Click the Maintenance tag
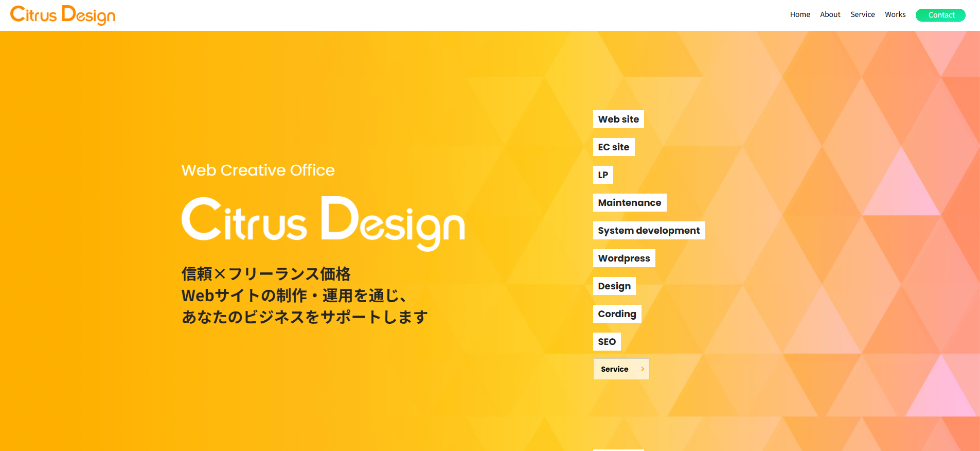The height and width of the screenshot is (451, 980). 629,203
